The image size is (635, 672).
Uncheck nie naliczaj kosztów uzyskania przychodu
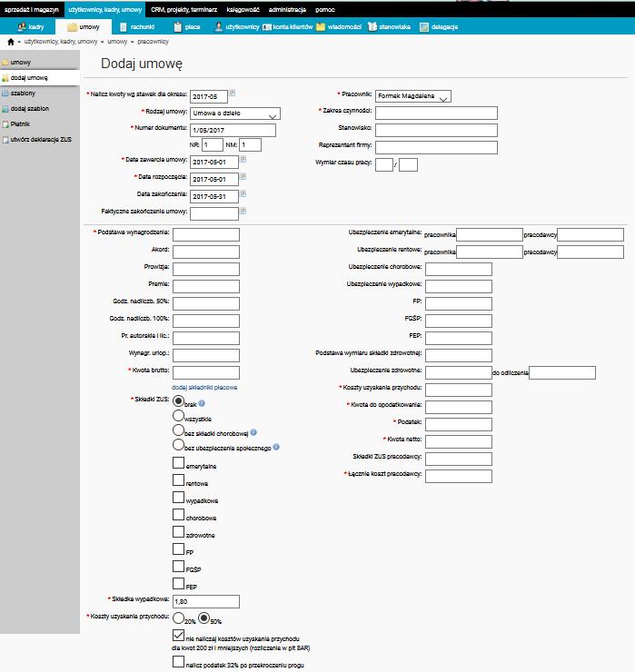tap(178, 635)
